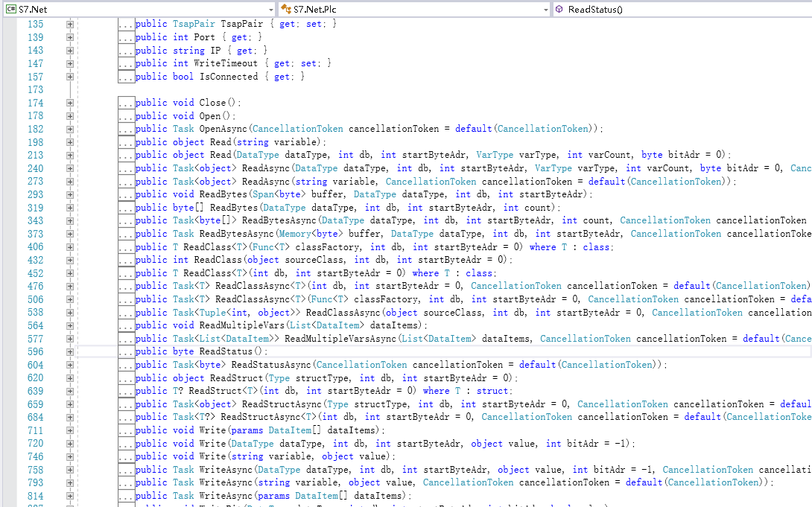Click the WriteTimeout property name
This screenshot has width=812, height=507.
[x=226, y=63]
